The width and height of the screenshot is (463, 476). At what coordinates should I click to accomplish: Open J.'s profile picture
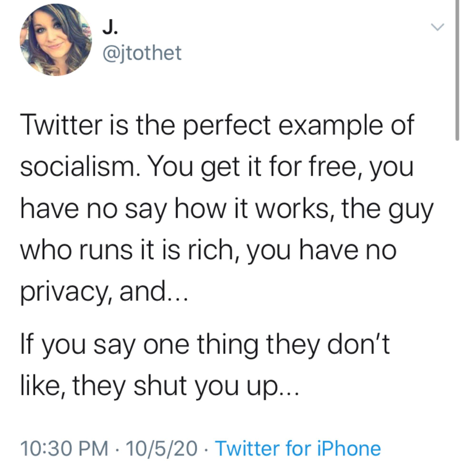point(56,40)
